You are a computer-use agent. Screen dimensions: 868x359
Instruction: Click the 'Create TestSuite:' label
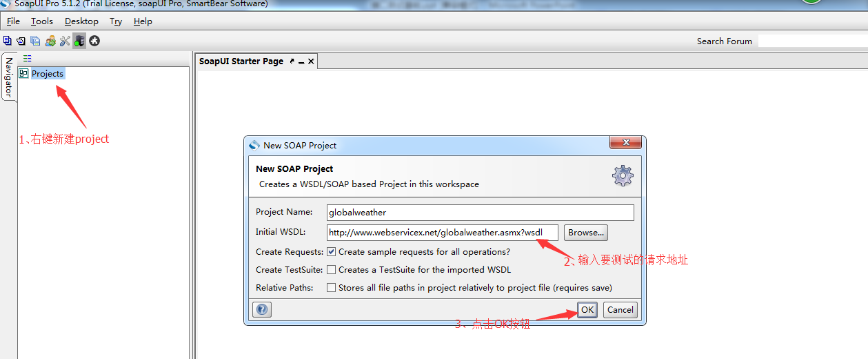point(290,270)
